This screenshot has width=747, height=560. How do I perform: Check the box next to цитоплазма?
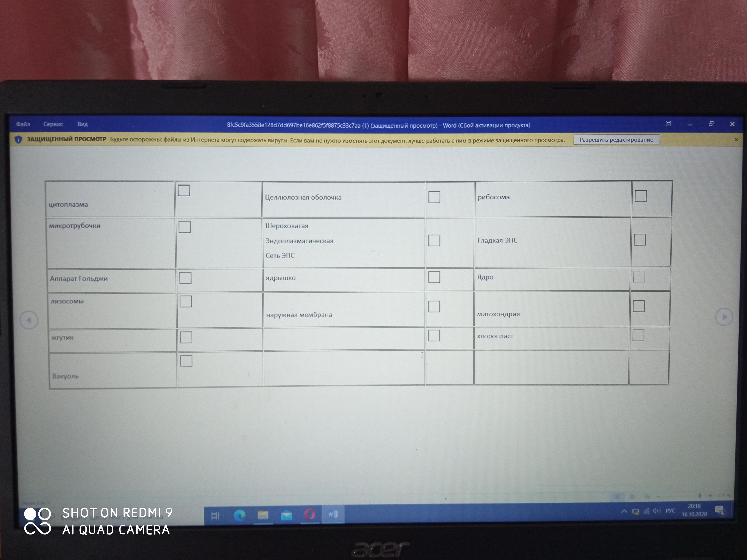pyautogui.click(x=184, y=190)
